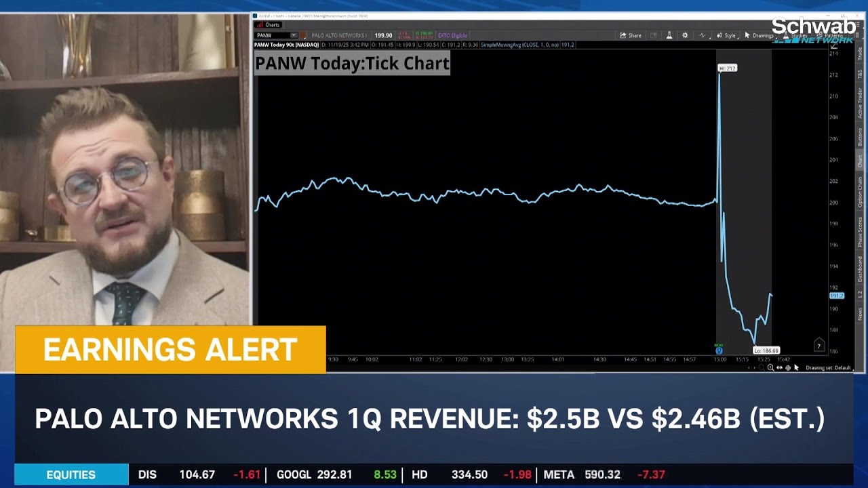Click the GOOGL 292.81 ticker entry

click(x=336, y=474)
